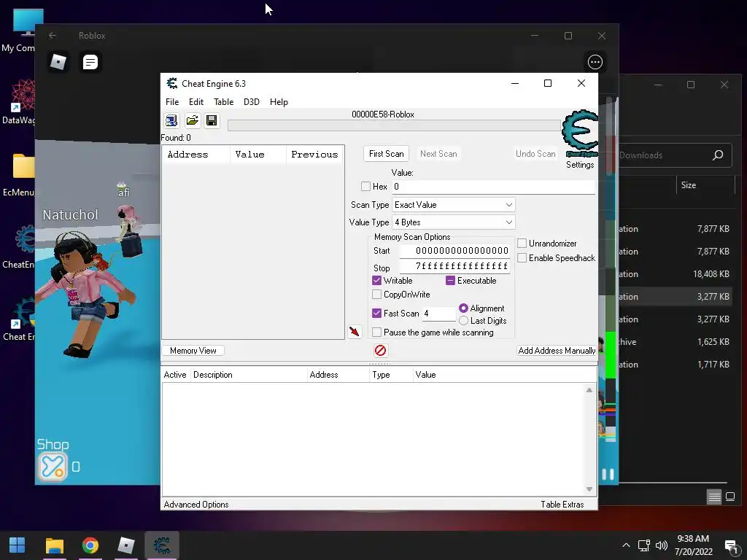Viewport: 747px width, 560px height.
Task: Select the EcMenu folder on desktop
Action: pos(20,175)
